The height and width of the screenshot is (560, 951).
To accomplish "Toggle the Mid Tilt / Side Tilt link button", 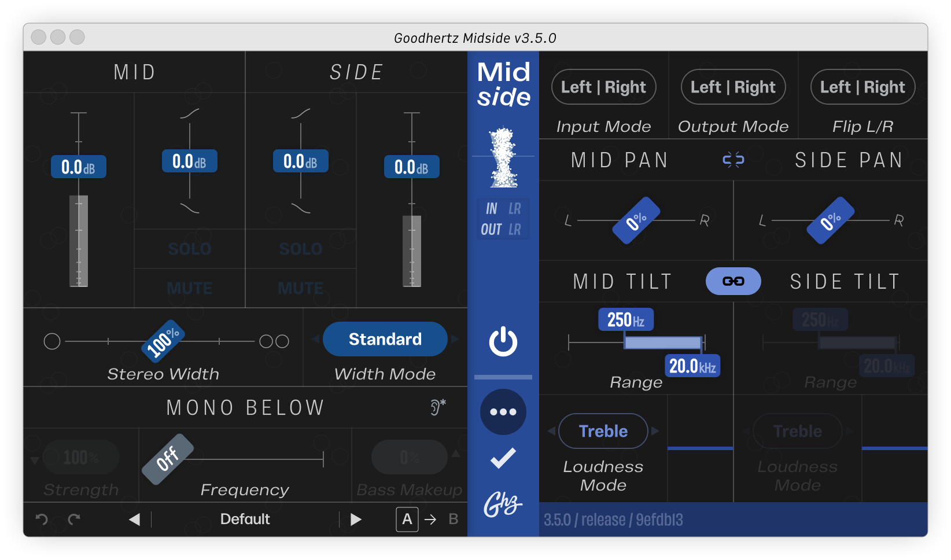I will (733, 281).
